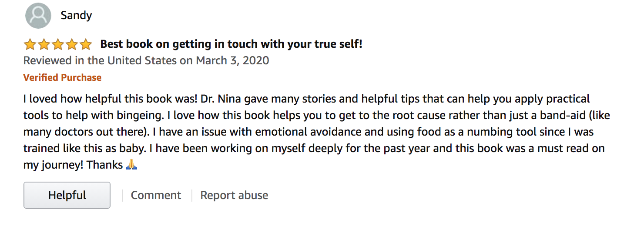Open reviewer name Sandy
The image size is (644, 226).
(76, 16)
